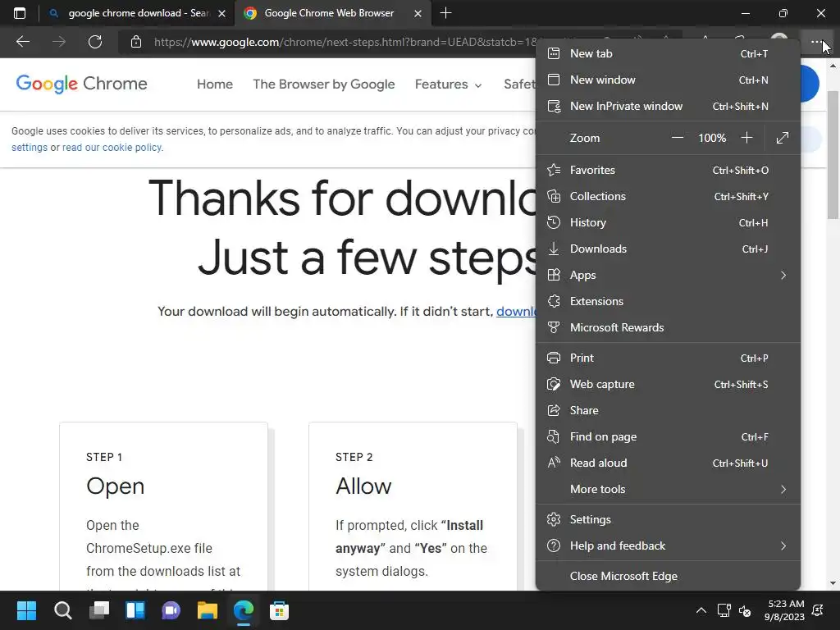Reload the current page
The height and width of the screenshot is (630, 840).
click(x=95, y=42)
